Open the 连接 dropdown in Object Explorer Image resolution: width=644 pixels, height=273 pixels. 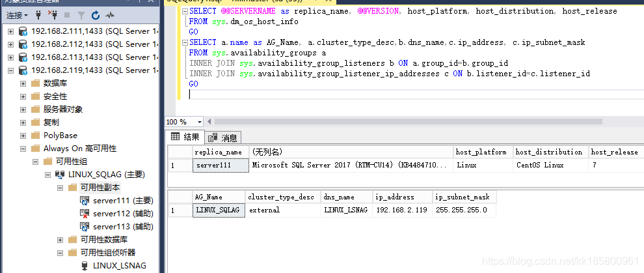[x=18, y=16]
